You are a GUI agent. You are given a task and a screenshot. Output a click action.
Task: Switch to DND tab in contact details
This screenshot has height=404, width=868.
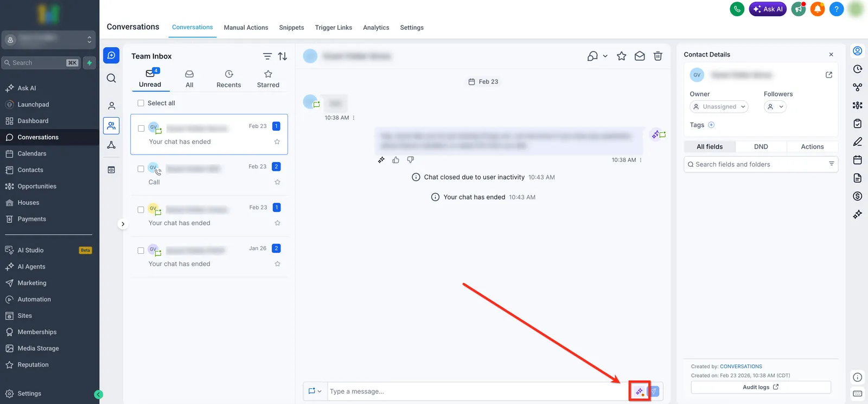(761, 146)
